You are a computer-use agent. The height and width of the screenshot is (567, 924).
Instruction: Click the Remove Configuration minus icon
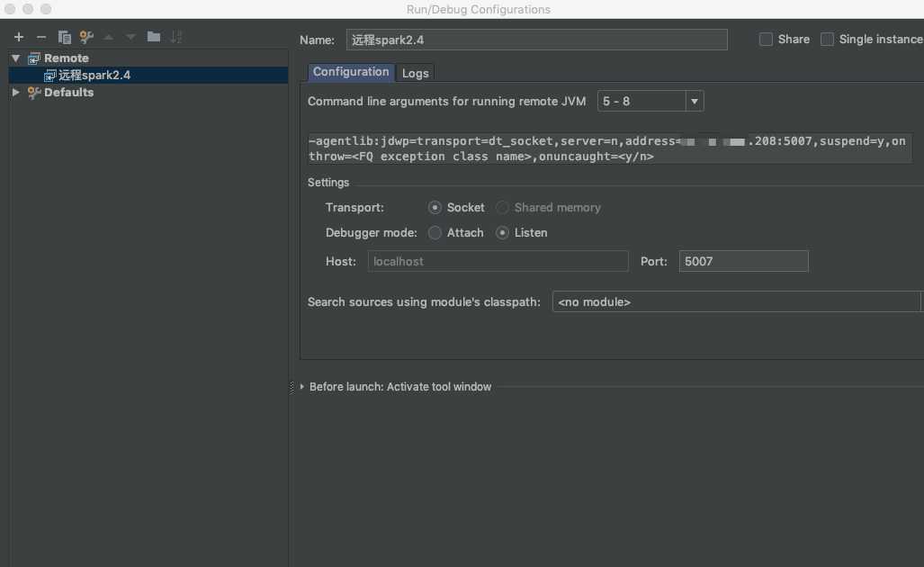(x=41, y=37)
